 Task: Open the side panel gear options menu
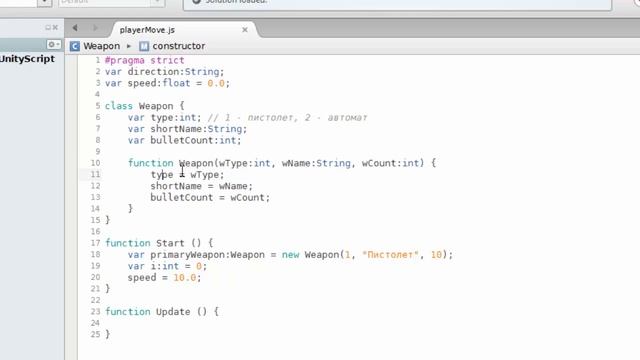(x=53, y=44)
